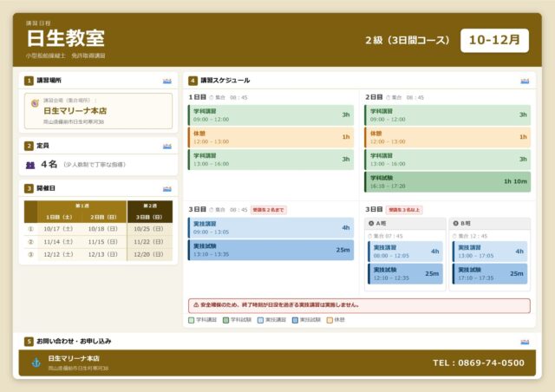The width and height of the screenshot is (555, 392).
Task: Click the 受講生2名まで red tag
Action: (269, 210)
